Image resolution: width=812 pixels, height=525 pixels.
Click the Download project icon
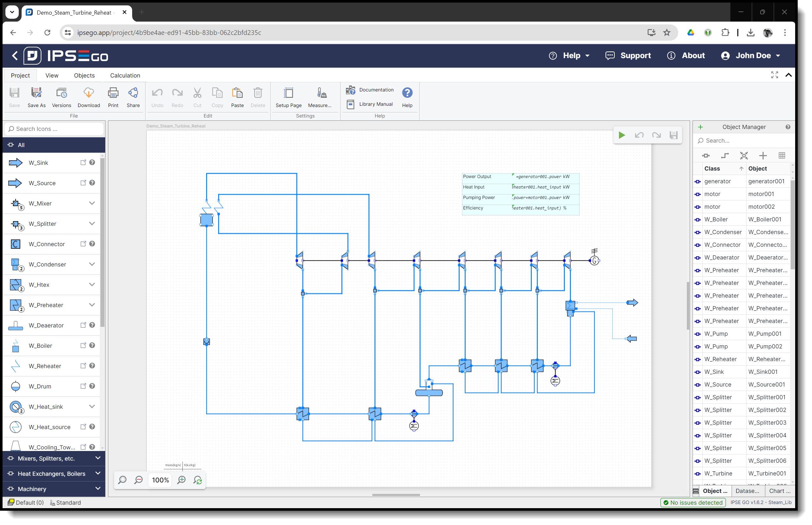click(x=89, y=93)
